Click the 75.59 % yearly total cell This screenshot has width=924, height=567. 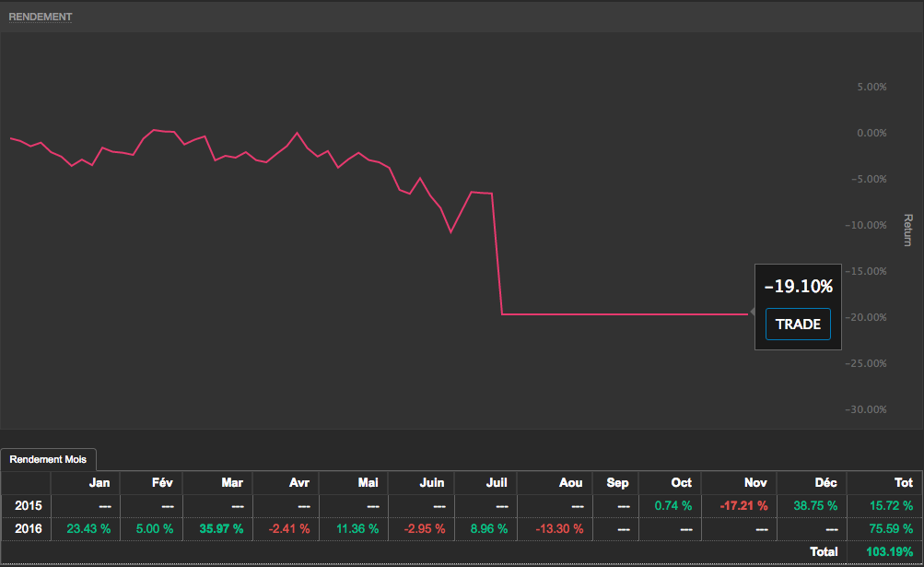(889, 528)
